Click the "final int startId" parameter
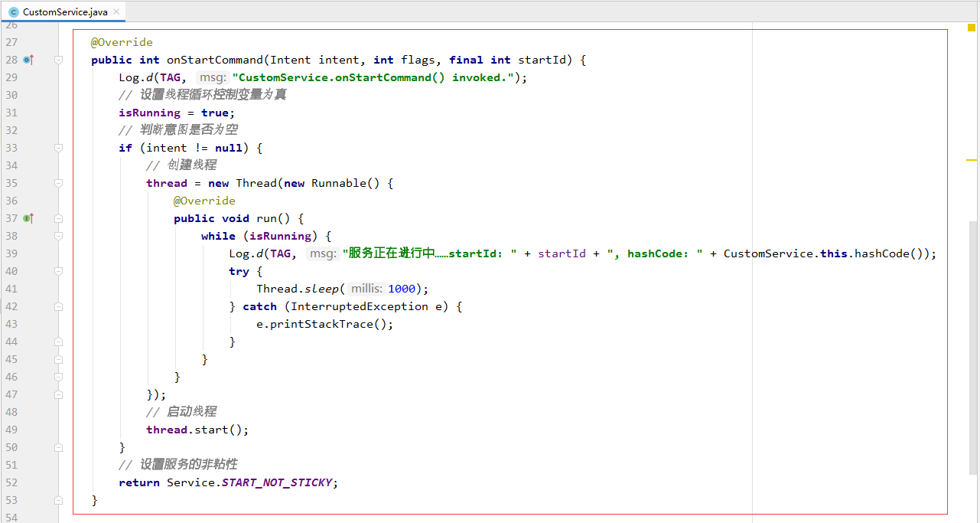980x523 pixels. (510, 60)
